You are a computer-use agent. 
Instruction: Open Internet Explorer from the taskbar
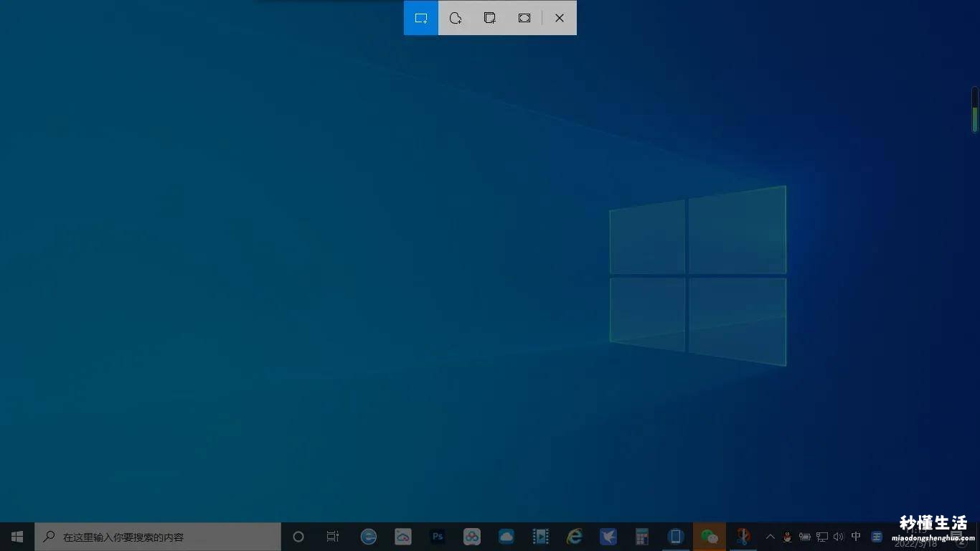click(575, 537)
